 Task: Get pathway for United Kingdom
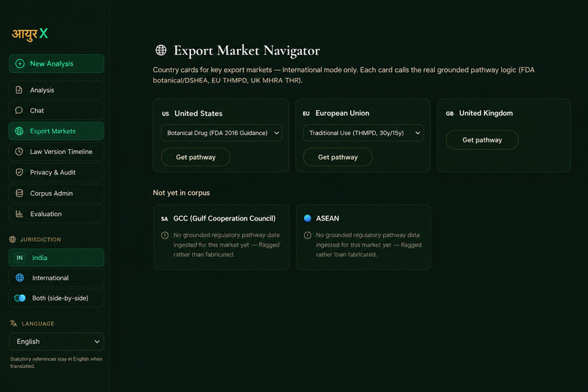click(x=482, y=140)
